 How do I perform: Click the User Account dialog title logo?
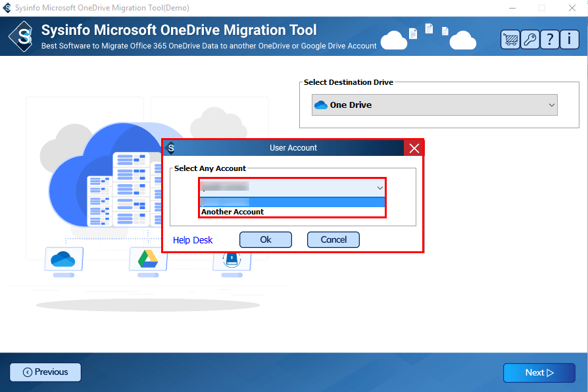[171, 148]
